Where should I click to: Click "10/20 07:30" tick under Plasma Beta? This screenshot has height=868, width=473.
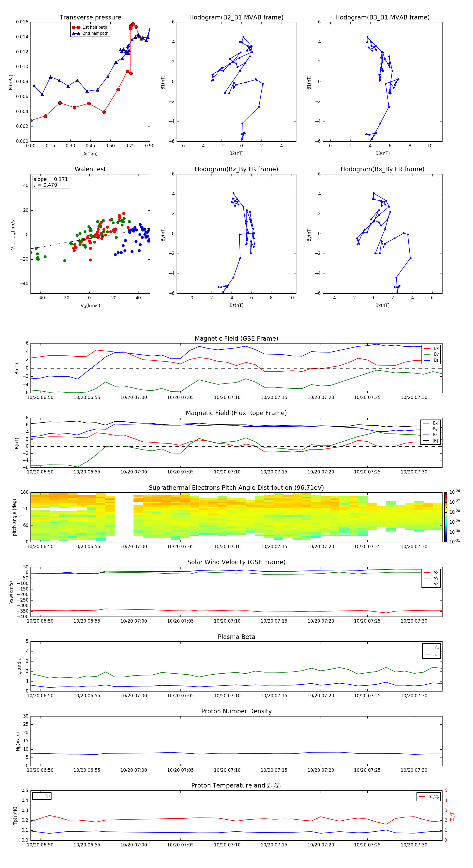point(414,695)
